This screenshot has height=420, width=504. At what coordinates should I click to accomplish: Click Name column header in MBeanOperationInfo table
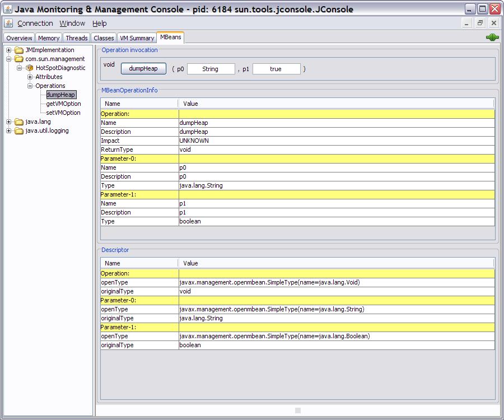tap(139, 104)
